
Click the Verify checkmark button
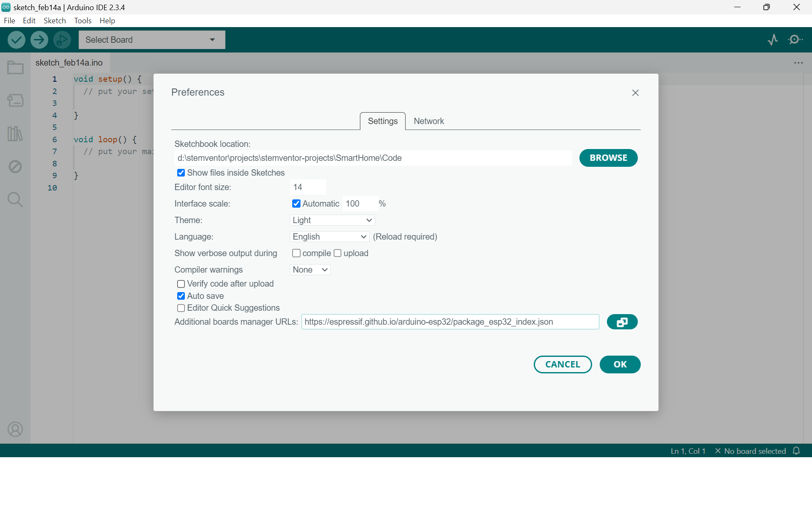[16, 40]
